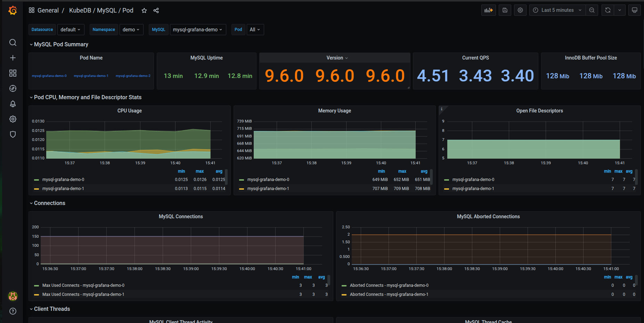Cycle view mode with the monitor icon
Viewport: 644px width, 323px height.
(x=635, y=10)
